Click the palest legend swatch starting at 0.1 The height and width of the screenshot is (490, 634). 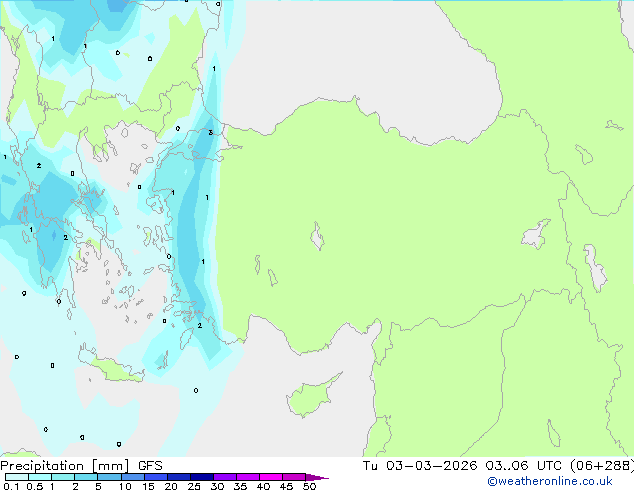17,477
